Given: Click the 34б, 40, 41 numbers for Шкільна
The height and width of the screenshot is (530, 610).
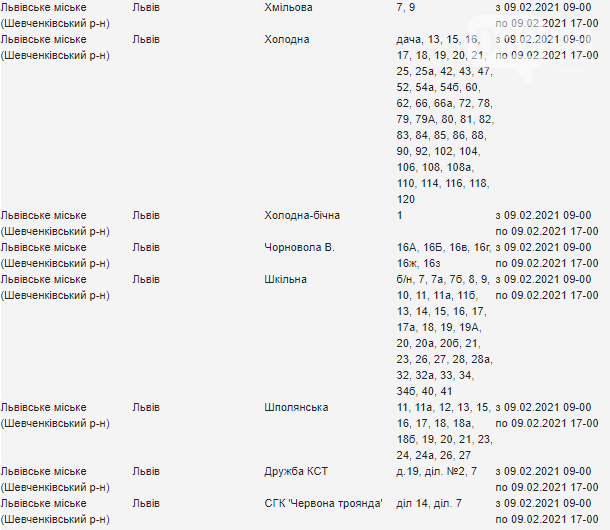Looking at the screenshot, I should tap(424, 391).
